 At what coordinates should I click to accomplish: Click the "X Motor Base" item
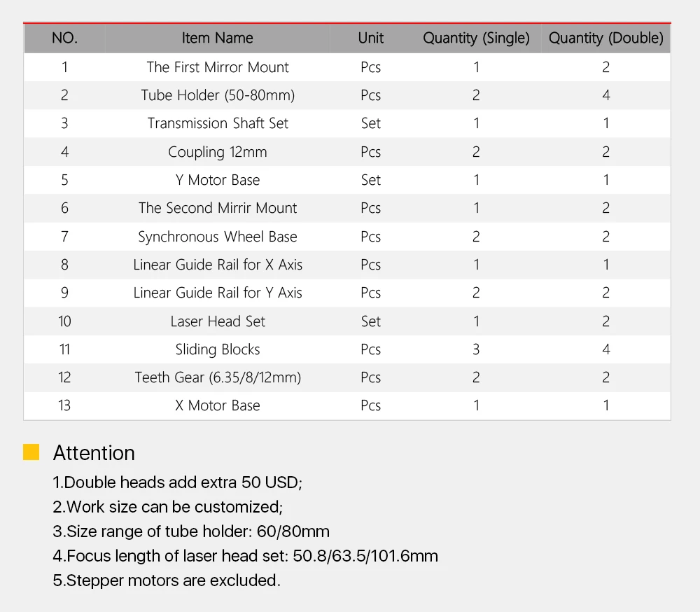click(218, 405)
